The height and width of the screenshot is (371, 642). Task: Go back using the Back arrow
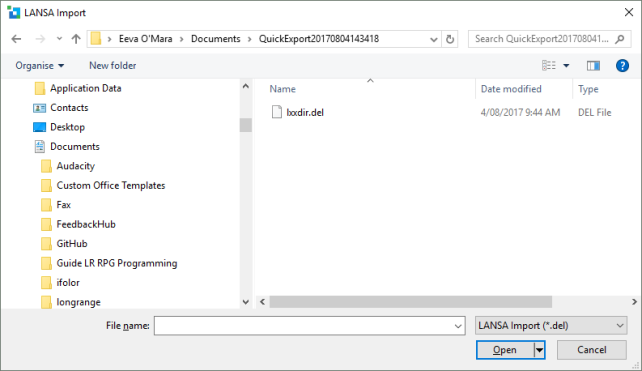[x=16, y=39]
